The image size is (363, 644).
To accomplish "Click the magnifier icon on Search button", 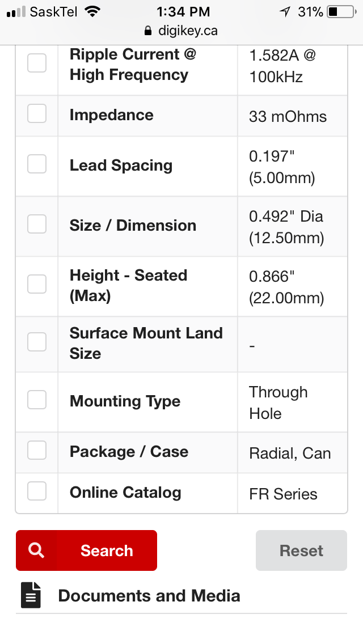I will tap(36, 550).
